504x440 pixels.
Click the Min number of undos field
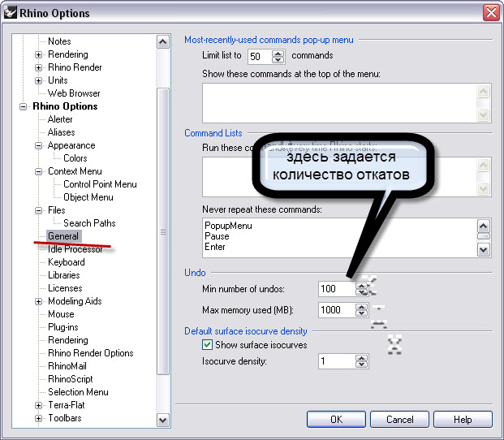click(x=337, y=289)
